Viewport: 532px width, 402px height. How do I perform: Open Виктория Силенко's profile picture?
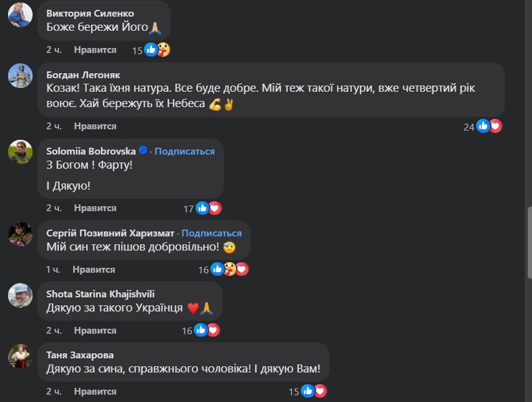tap(20, 14)
